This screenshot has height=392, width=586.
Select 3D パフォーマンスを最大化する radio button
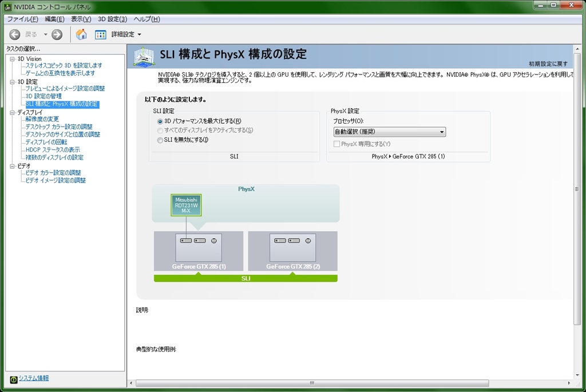coord(160,121)
